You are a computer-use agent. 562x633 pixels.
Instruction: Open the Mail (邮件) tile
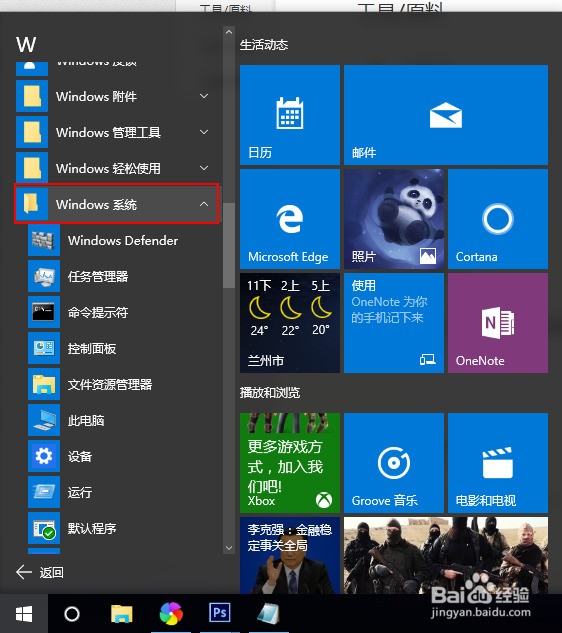tap(446, 115)
